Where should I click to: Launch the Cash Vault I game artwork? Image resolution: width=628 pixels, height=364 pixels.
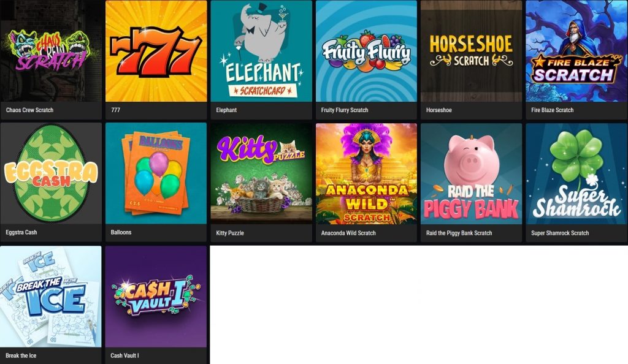tap(156, 297)
